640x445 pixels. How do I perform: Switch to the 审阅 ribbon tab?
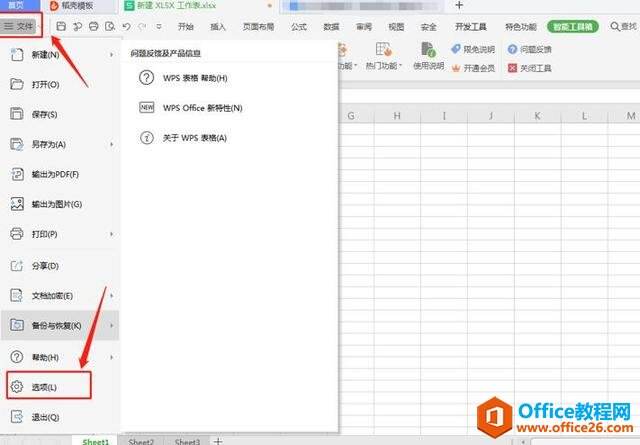point(364,27)
